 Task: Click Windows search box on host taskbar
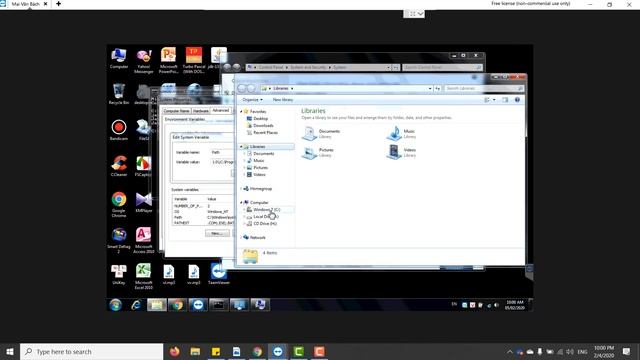(91, 351)
